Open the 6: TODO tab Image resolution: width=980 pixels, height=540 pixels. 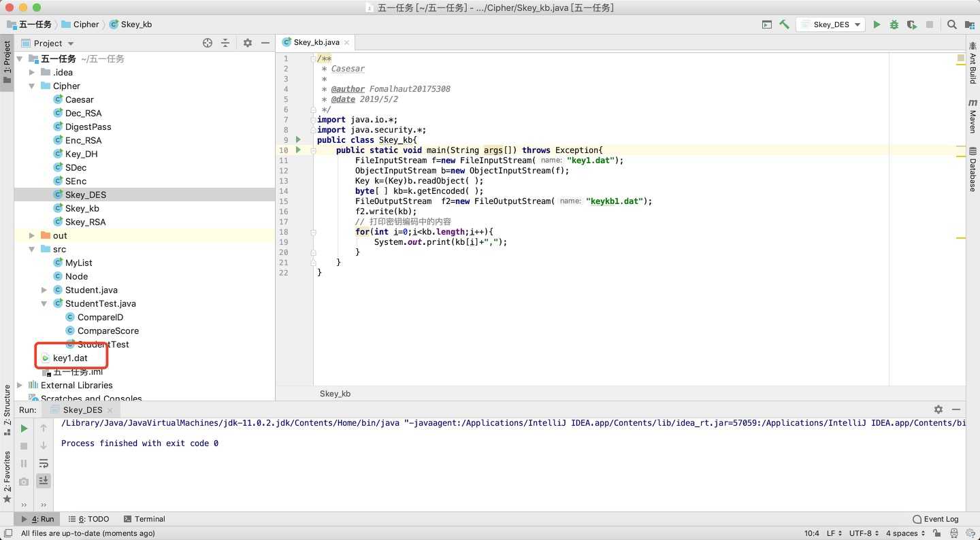coord(88,519)
